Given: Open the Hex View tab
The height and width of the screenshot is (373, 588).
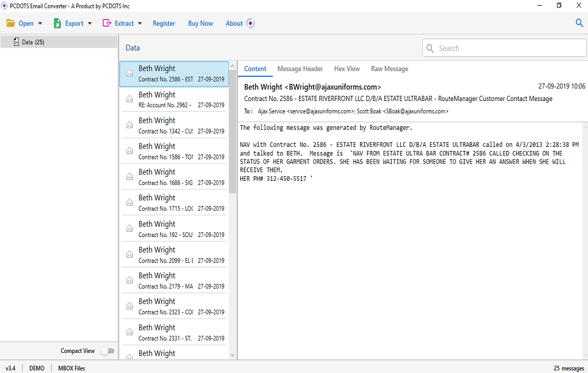Looking at the screenshot, I should pos(347,69).
